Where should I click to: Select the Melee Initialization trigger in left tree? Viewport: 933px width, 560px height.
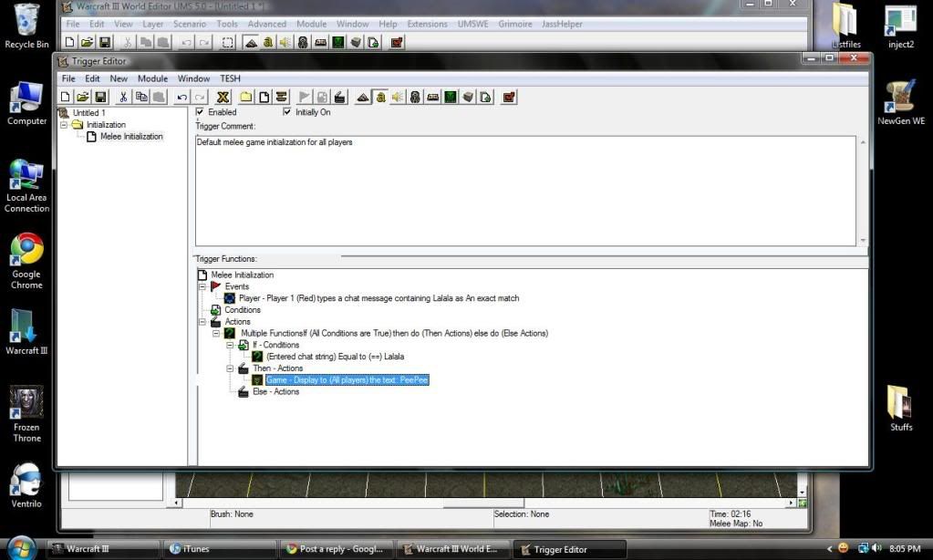131,136
